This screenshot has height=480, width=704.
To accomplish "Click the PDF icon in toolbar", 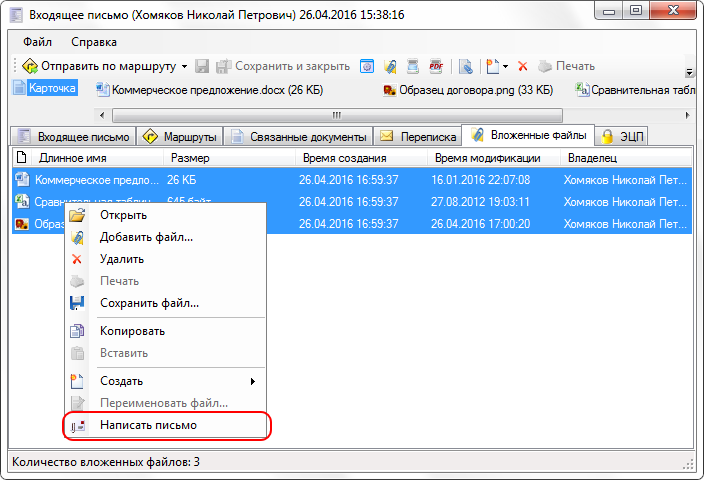I will [436, 66].
